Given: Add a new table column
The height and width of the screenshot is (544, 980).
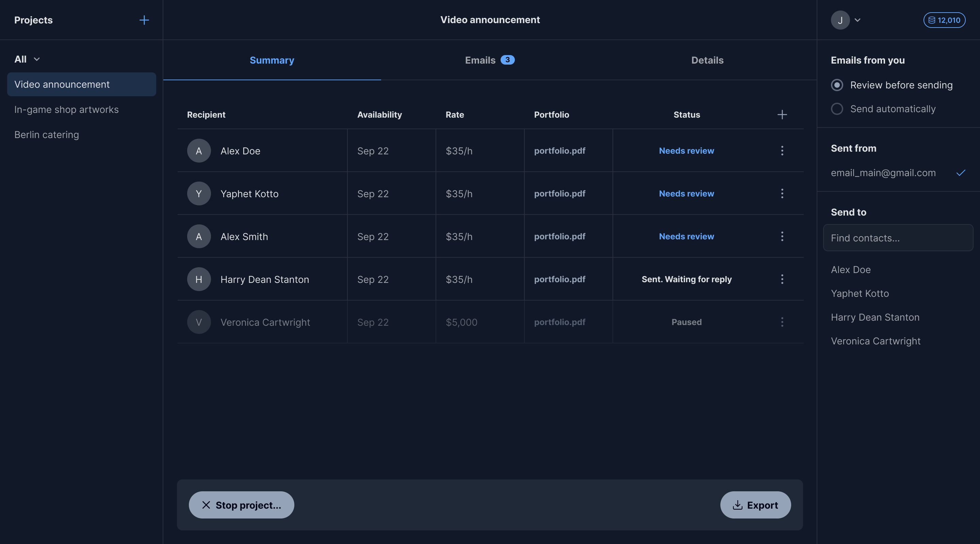Looking at the screenshot, I should [x=782, y=115].
